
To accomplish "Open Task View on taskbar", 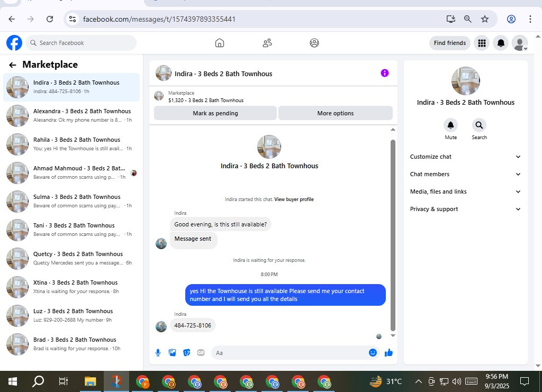I will coord(64,381).
